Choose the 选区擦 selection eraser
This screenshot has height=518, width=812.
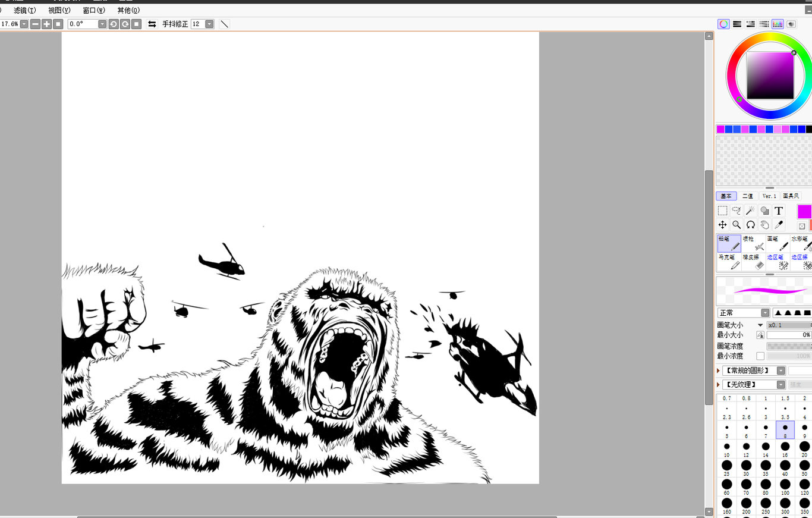801,262
